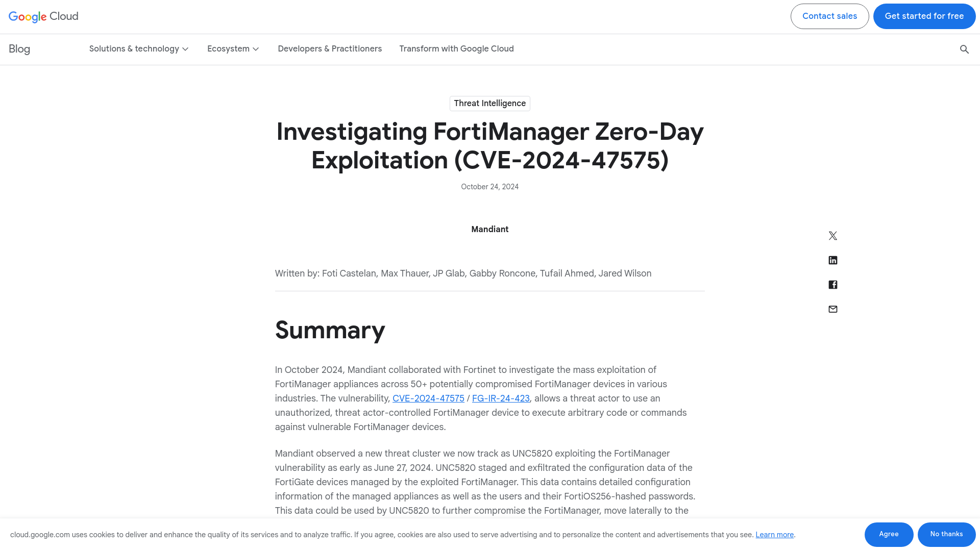Viewport: 980px width, 551px height.
Task: Click the Transform with Google Cloud menu item
Action: click(456, 49)
